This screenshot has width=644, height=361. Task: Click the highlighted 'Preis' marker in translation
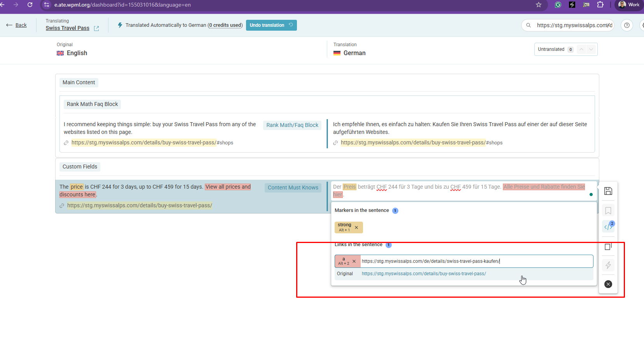click(349, 187)
